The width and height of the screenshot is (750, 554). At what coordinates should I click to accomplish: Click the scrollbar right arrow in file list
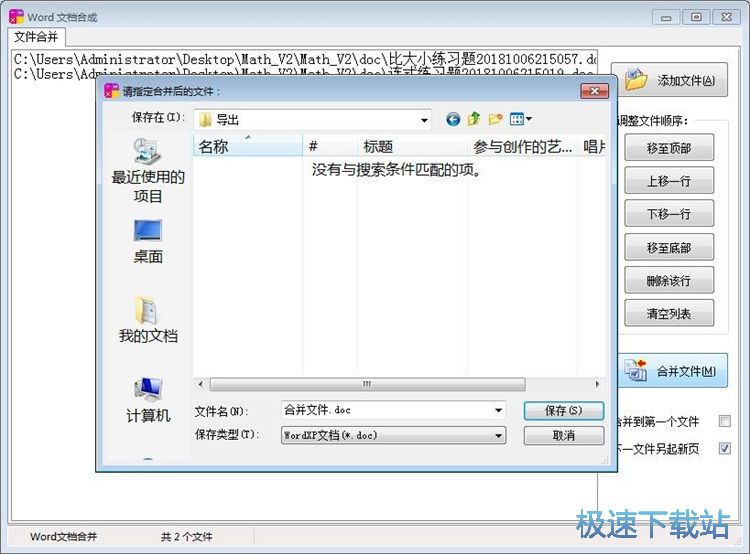(597, 384)
